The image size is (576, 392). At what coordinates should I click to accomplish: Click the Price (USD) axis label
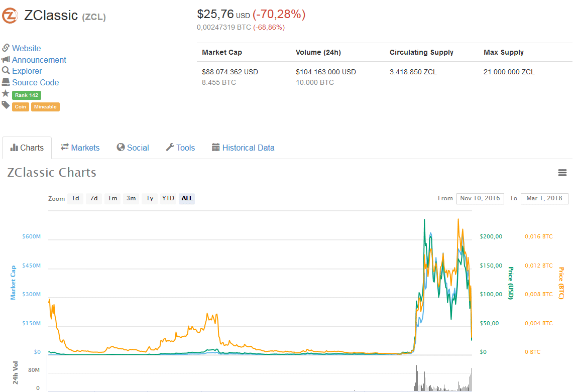(511, 283)
